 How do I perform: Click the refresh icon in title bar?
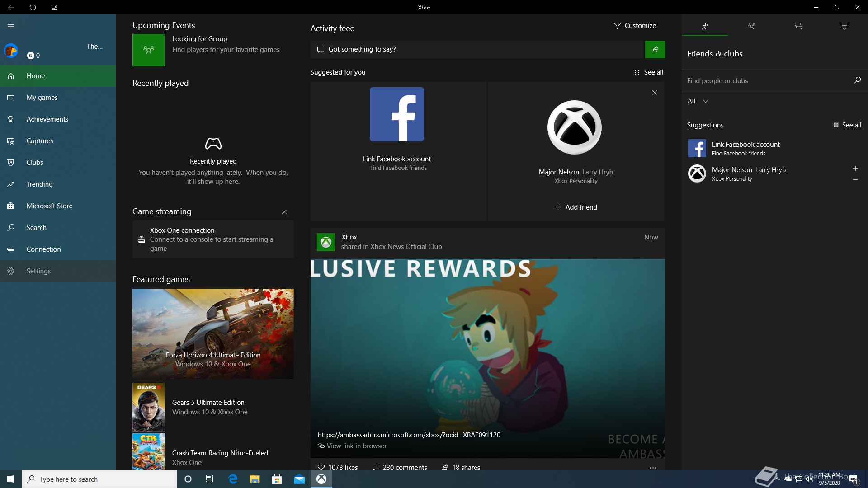coord(33,7)
